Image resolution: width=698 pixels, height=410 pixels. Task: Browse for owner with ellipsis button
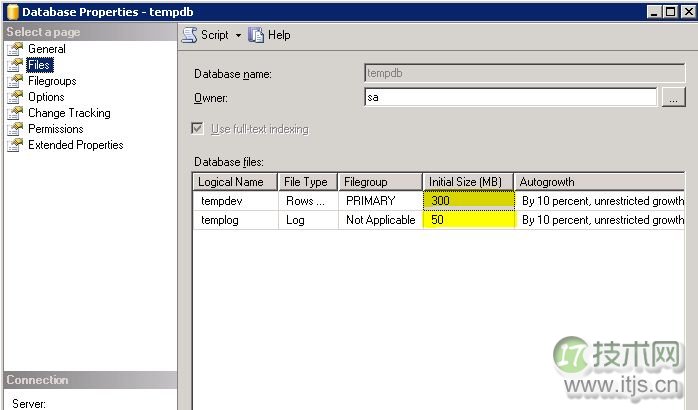click(x=674, y=97)
